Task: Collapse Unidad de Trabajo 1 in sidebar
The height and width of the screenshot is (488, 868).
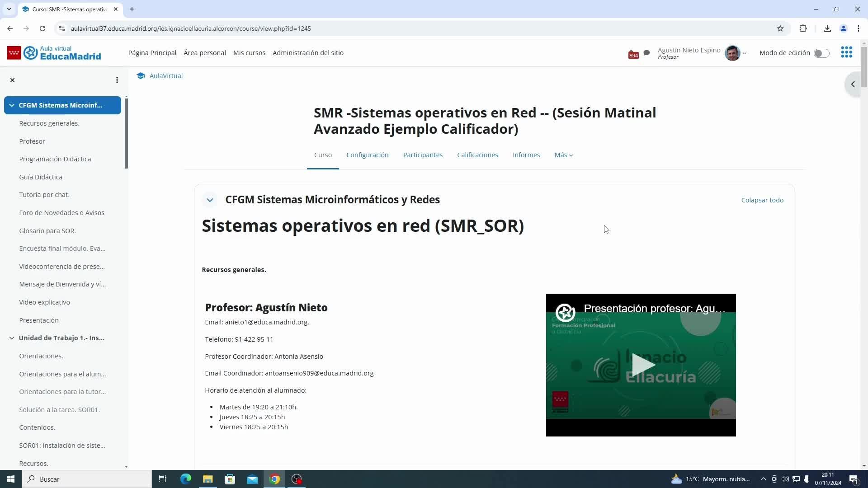Action: pos(12,338)
